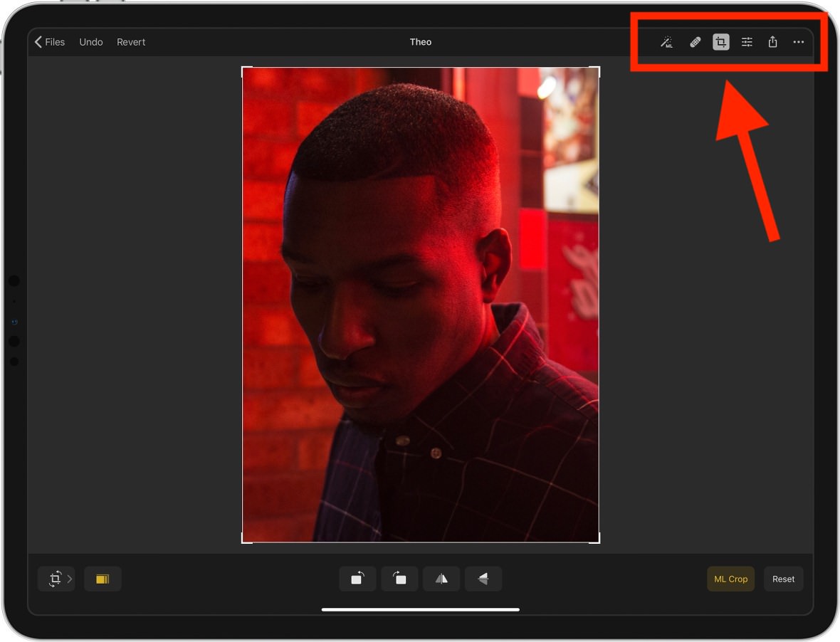Tap the Theo document title
Image resolution: width=840 pixels, height=642 pixels.
[421, 43]
